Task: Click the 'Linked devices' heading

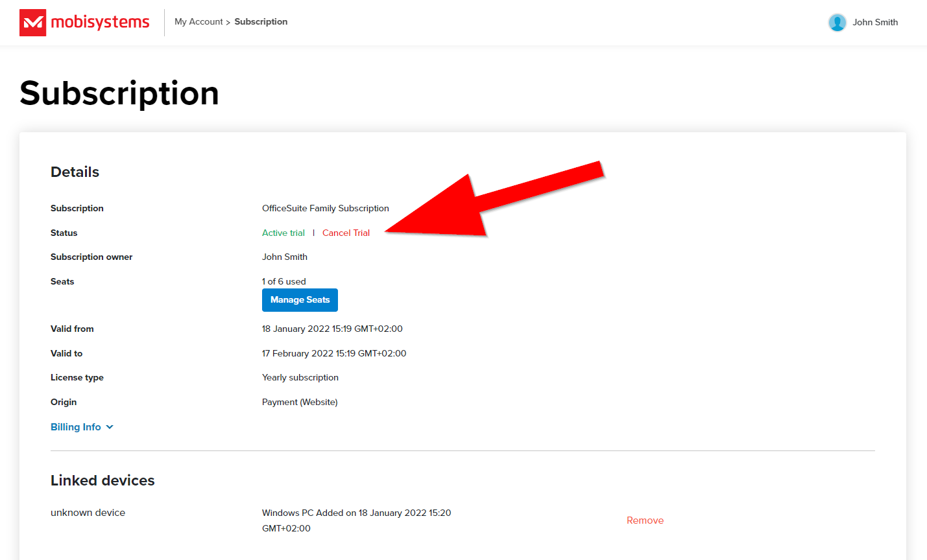Action: pos(102,480)
